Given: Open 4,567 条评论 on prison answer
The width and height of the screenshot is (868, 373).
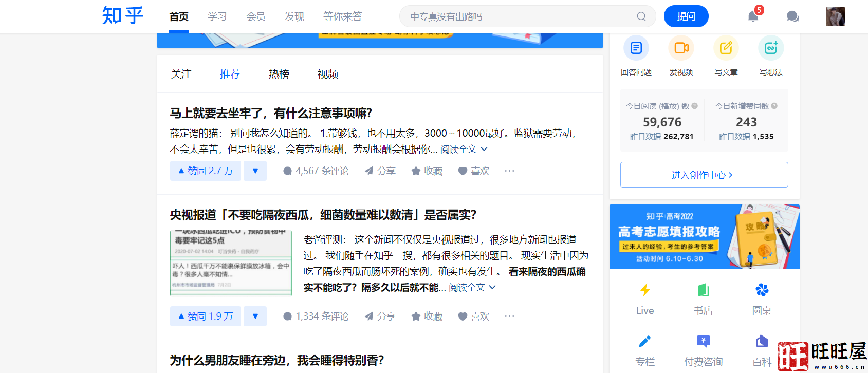Looking at the screenshot, I should (x=316, y=171).
